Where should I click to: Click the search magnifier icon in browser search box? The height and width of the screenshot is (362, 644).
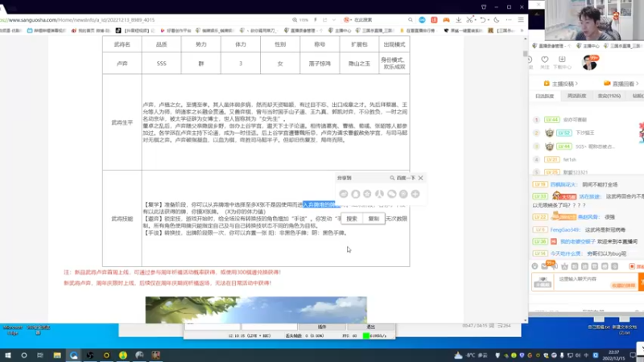[411, 19]
